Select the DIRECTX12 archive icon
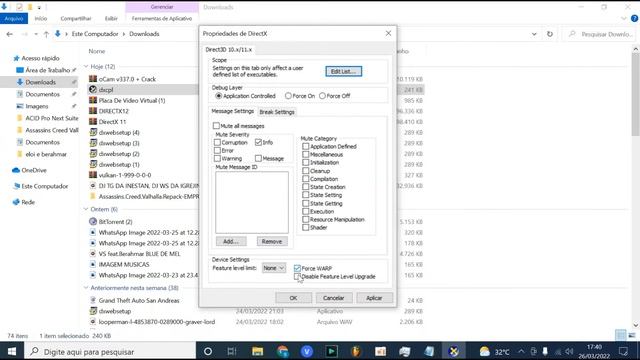Viewport: 640px width, 360px height. click(x=93, y=111)
